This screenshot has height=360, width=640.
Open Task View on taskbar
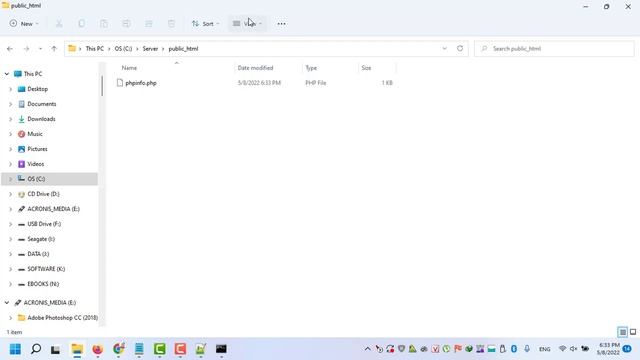click(x=56, y=349)
